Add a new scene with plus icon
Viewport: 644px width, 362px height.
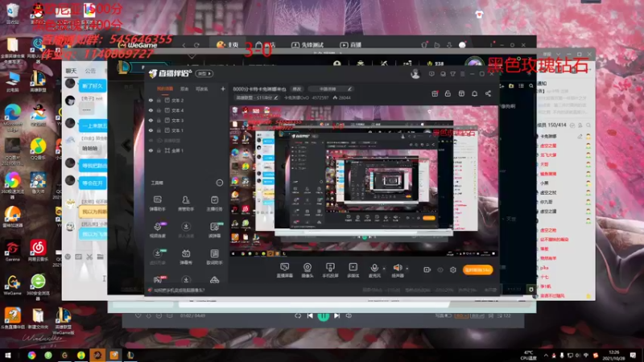(x=223, y=88)
